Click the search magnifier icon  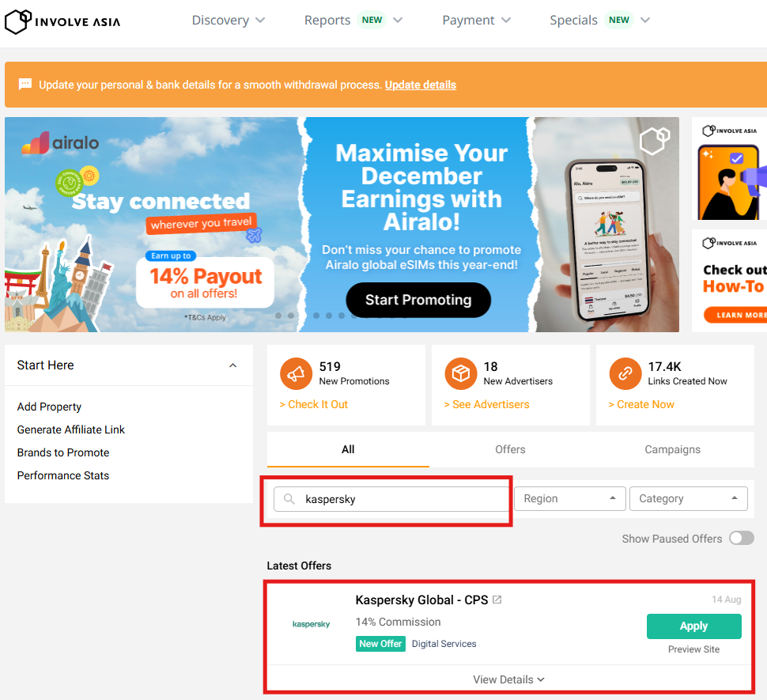pyautogui.click(x=289, y=499)
